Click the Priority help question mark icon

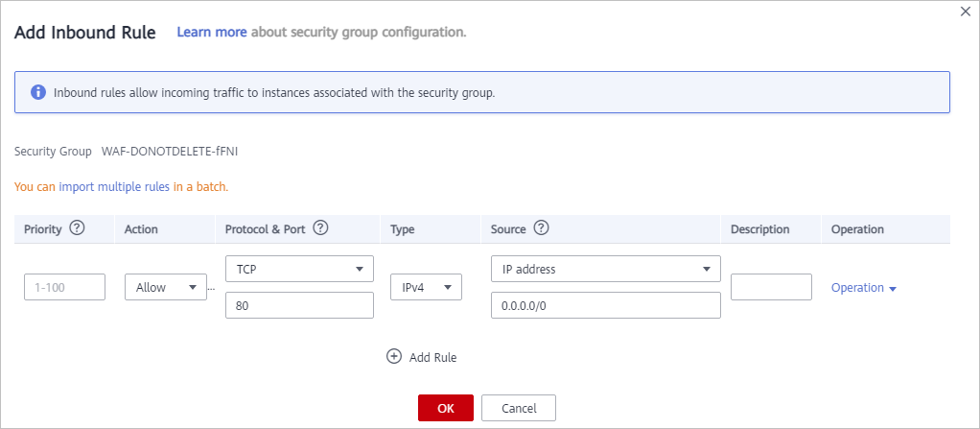[78, 228]
